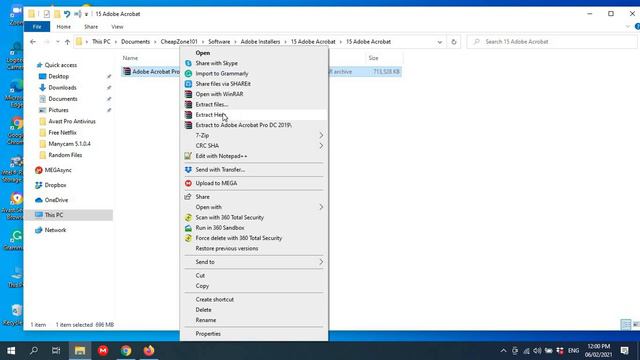Select Delete from context menu
This screenshot has width=640, height=360.
254,310
